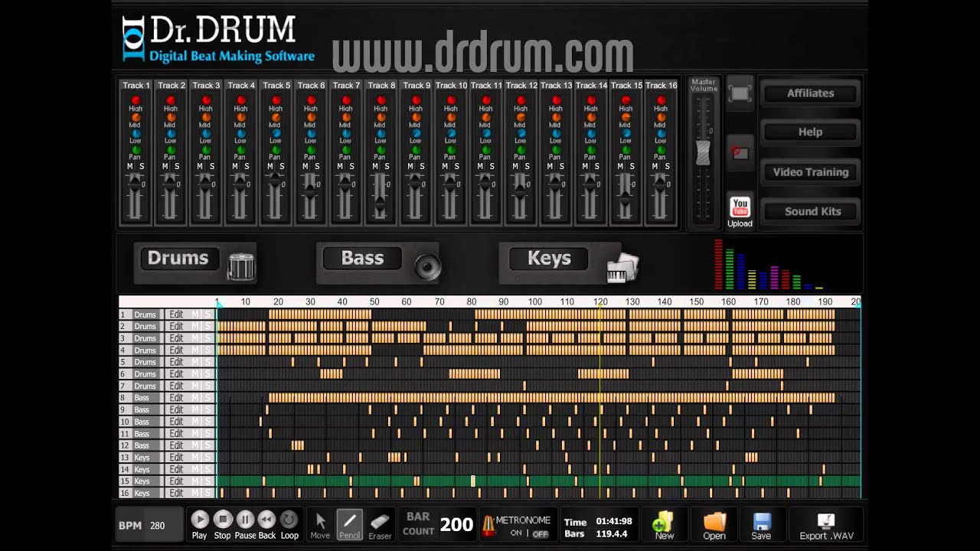Turn Track 1 red High knob
980x551 pixels.
(x=136, y=100)
